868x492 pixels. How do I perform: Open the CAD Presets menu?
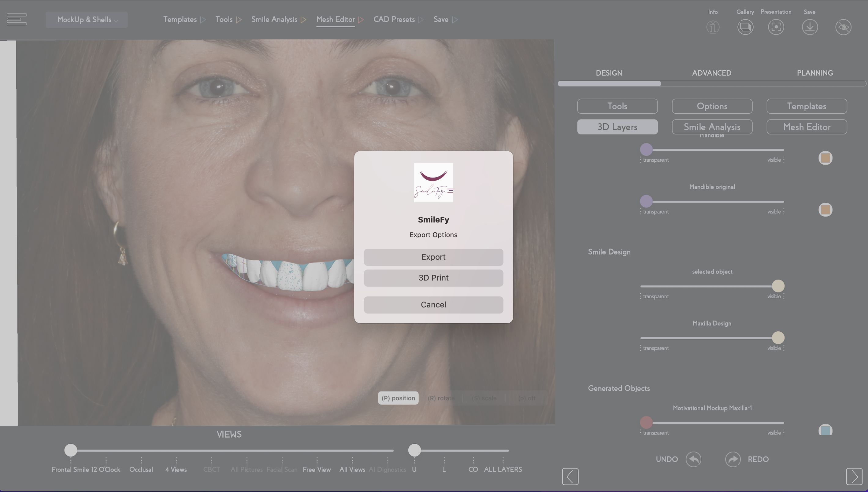coord(394,19)
